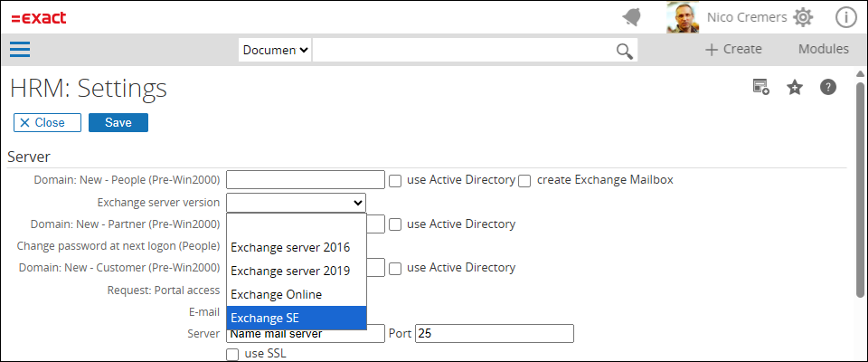Open the Modules menu
This screenshot has width=868, height=362.
pos(823,49)
